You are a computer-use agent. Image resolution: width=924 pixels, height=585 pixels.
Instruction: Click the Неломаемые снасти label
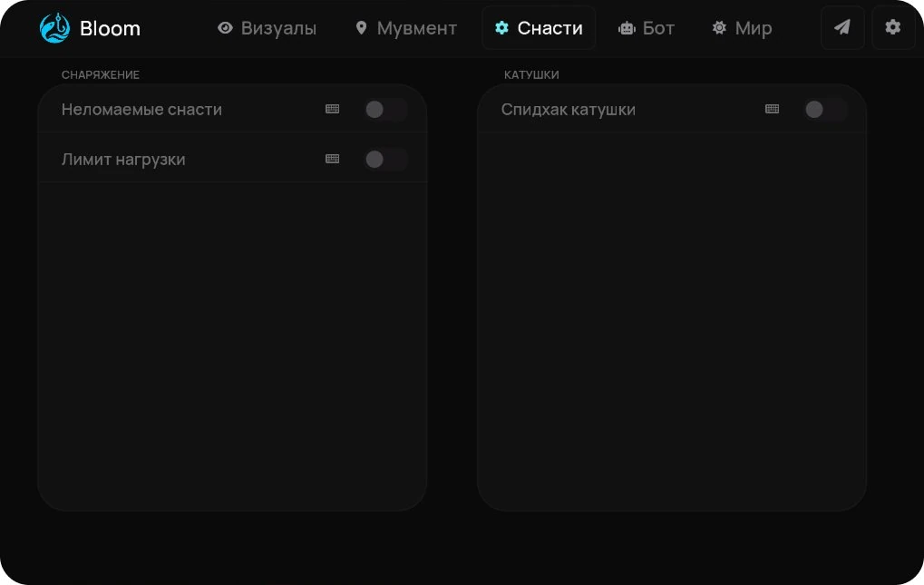tap(141, 110)
